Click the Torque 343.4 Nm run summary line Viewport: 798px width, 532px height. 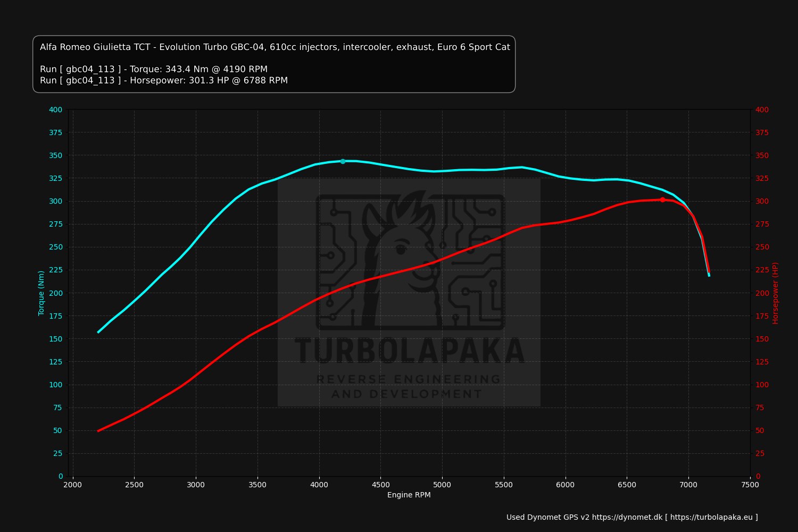click(x=154, y=69)
